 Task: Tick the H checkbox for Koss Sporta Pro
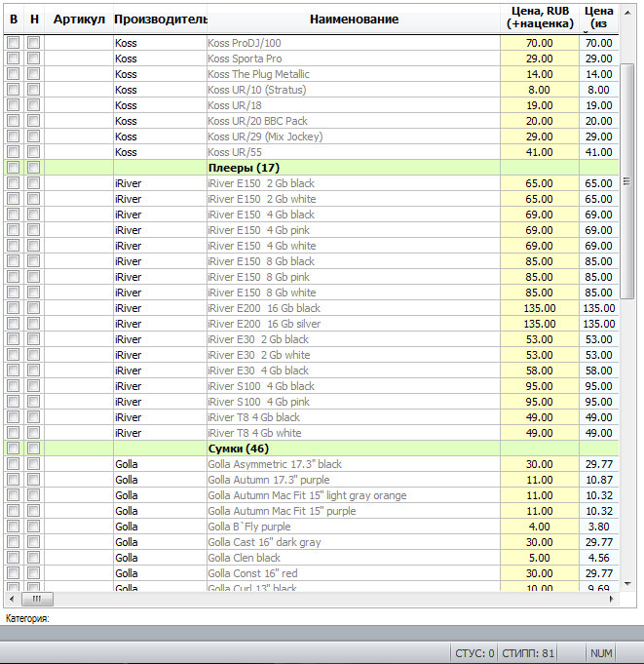tap(33, 59)
